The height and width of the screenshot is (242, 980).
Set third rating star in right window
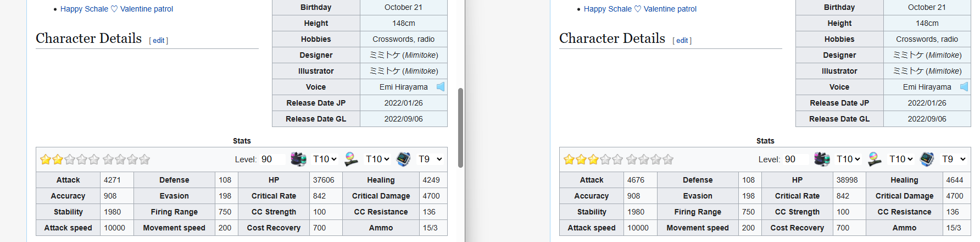(593, 159)
